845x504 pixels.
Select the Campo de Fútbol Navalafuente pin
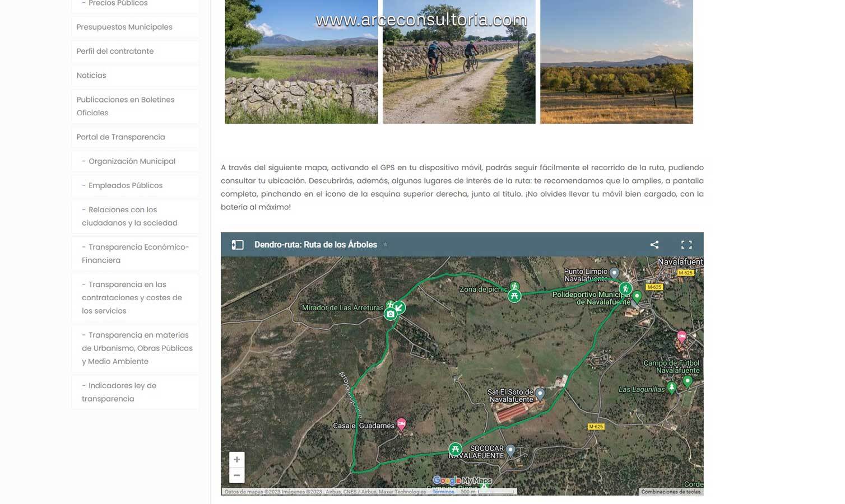pyautogui.click(x=688, y=381)
